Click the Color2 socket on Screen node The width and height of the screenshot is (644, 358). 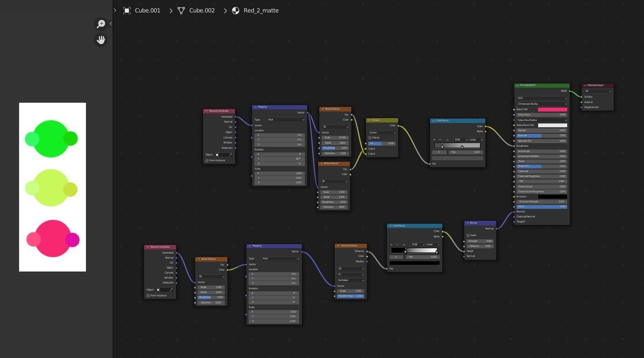366,154
